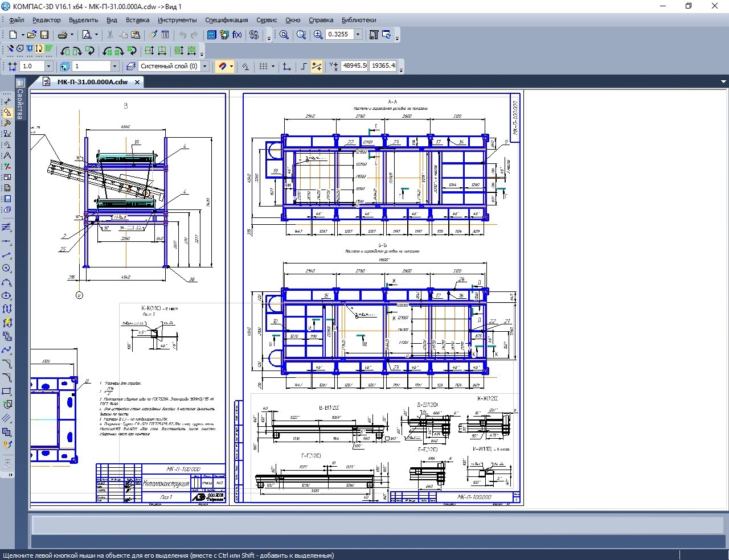Expand the Системный слой (0) layer dropdown

[205, 67]
